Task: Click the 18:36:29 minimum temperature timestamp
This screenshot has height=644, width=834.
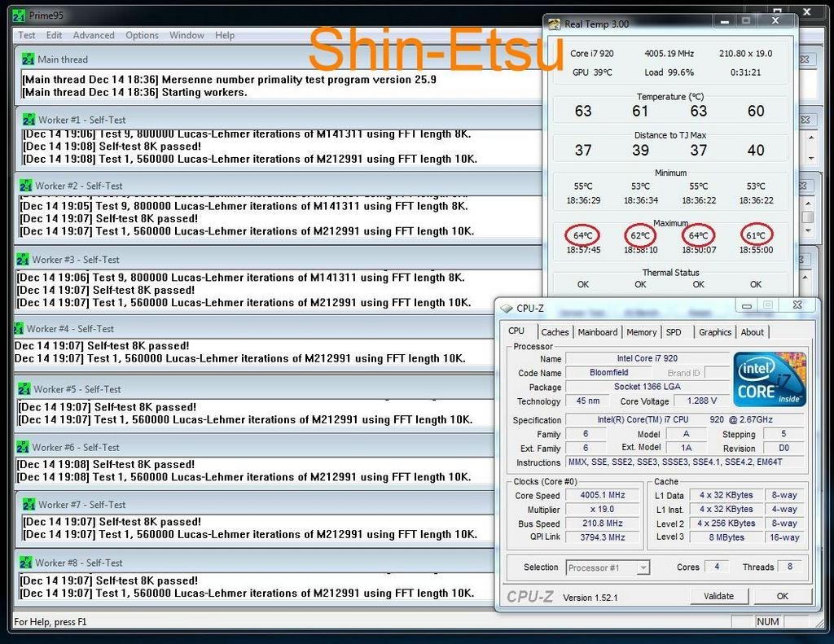Action: [x=583, y=200]
